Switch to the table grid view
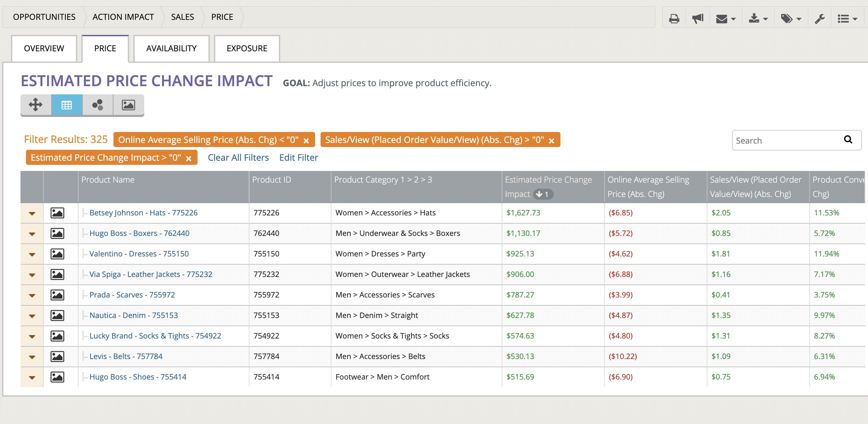 pyautogui.click(x=67, y=105)
